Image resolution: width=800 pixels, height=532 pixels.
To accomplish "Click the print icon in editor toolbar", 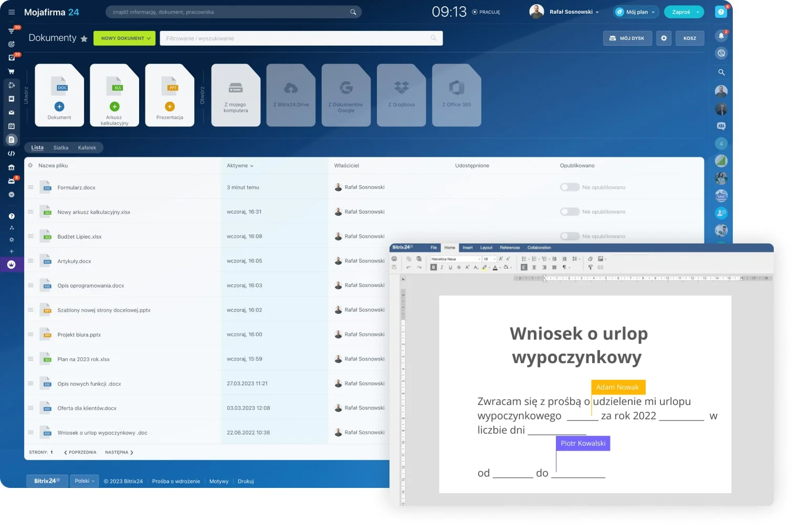I will [x=394, y=259].
